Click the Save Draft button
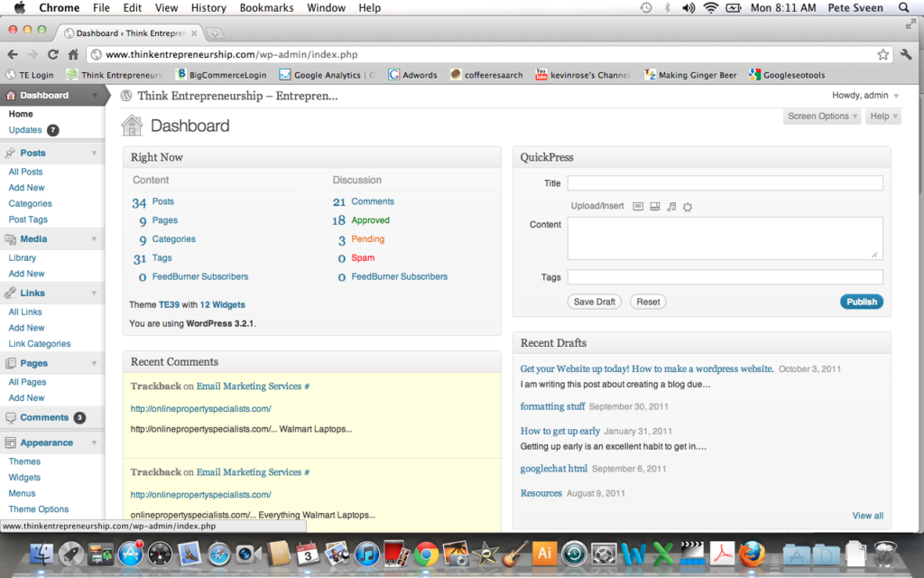 [x=595, y=302]
